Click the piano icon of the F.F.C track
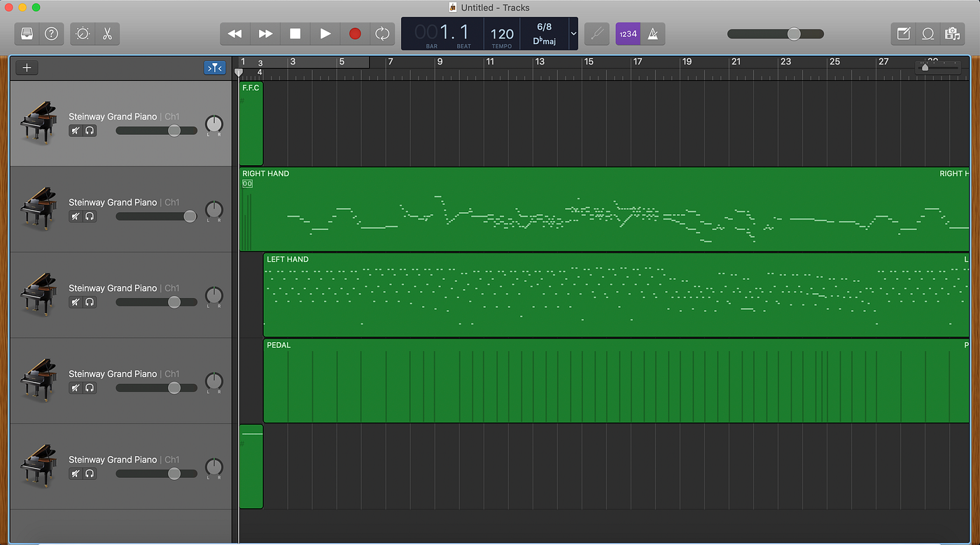 [38, 122]
